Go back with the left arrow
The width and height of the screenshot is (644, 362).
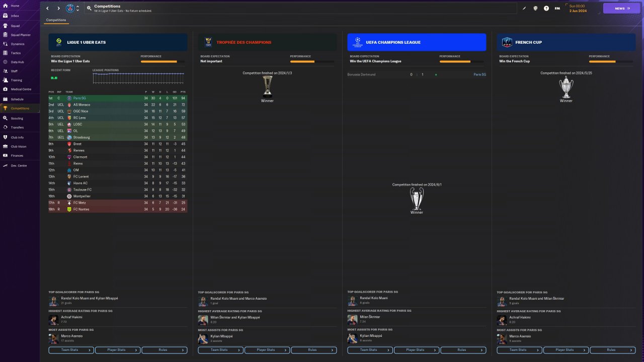47,9
